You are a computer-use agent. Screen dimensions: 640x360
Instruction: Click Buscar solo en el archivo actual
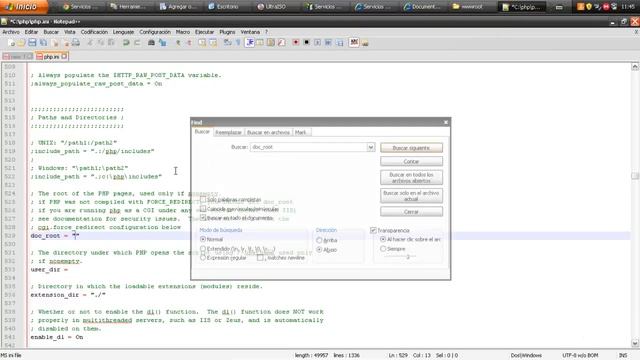point(411,196)
